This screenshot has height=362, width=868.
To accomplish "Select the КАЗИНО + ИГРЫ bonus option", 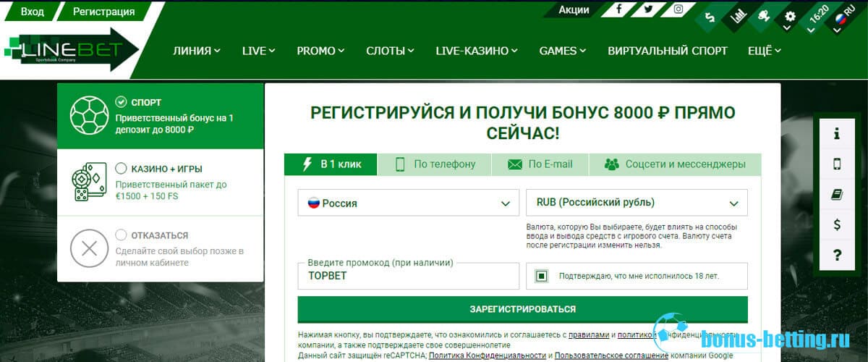I will (120, 168).
